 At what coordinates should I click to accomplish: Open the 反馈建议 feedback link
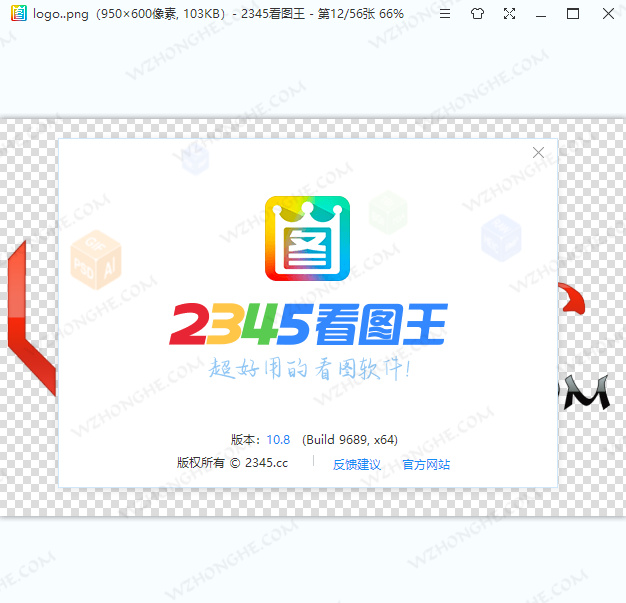[357, 464]
